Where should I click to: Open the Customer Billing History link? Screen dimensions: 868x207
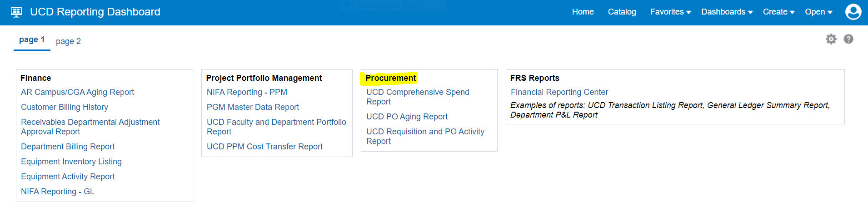65,107
